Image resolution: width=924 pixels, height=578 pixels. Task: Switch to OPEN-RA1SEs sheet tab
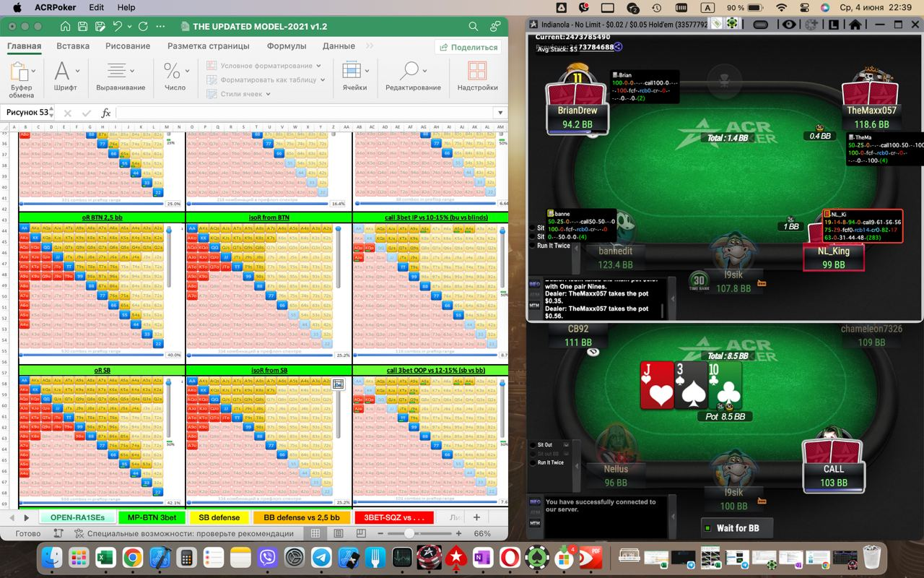(x=77, y=517)
